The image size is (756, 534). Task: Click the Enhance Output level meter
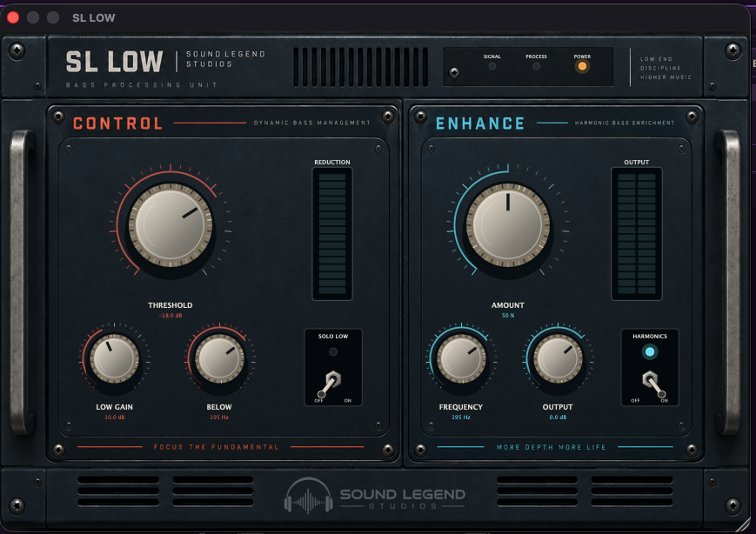pyautogui.click(x=637, y=234)
